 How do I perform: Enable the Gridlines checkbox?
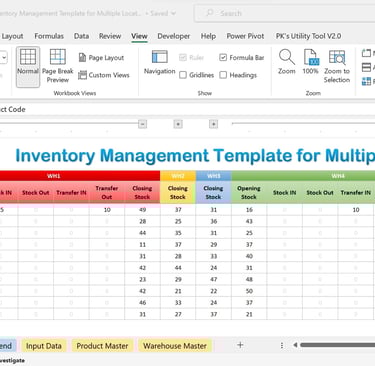183,75
